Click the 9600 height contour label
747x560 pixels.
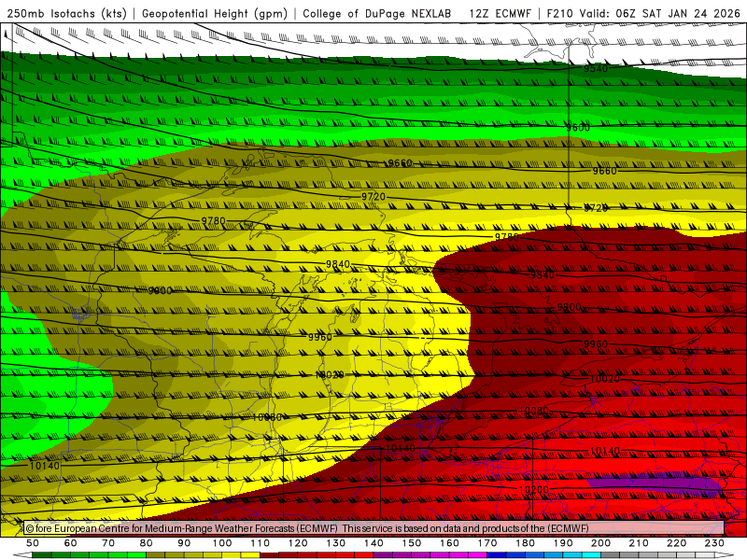(x=578, y=128)
